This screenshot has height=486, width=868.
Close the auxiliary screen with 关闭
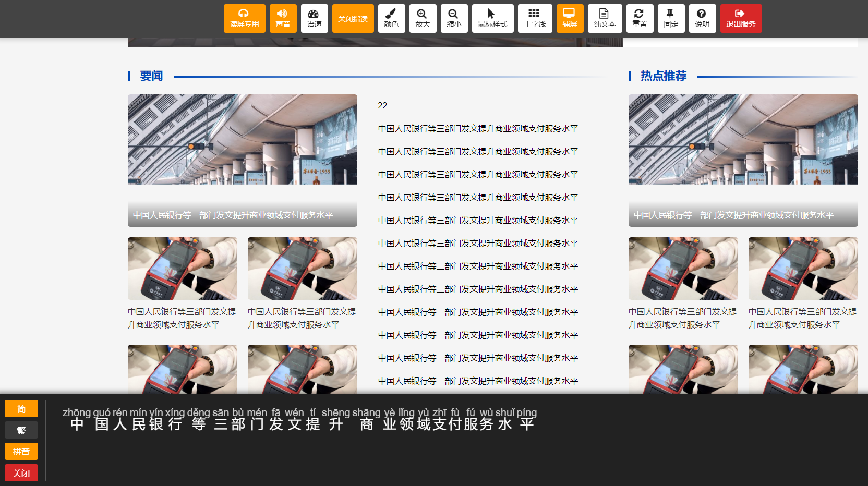21,473
